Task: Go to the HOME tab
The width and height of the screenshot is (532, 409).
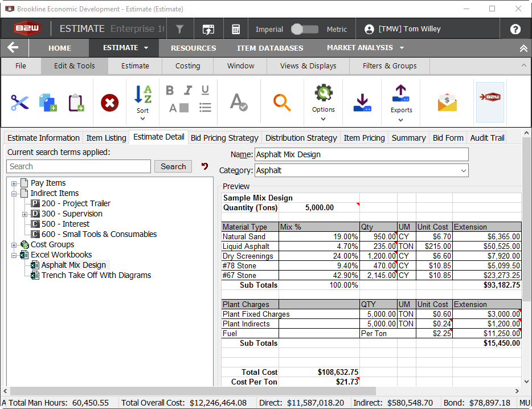Action: coord(59,48)
